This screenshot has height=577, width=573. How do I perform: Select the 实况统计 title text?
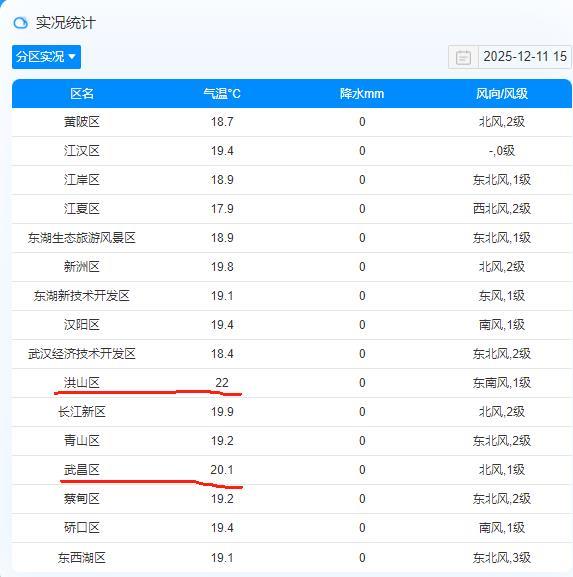click(x=66, y=23)
